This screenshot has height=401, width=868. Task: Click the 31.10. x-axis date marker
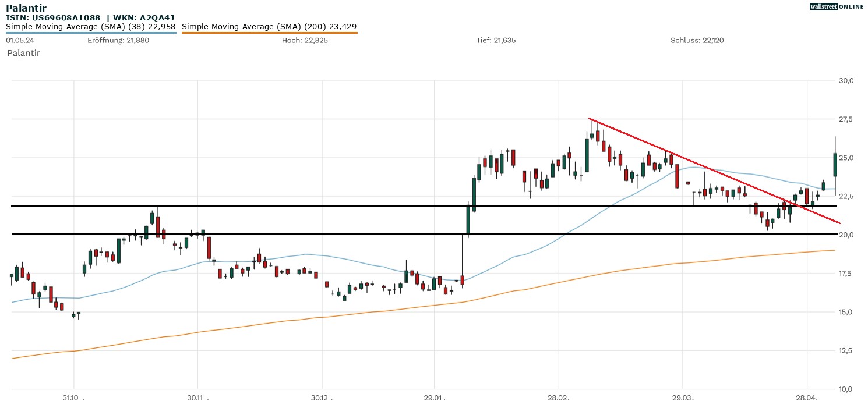point(74,398)
